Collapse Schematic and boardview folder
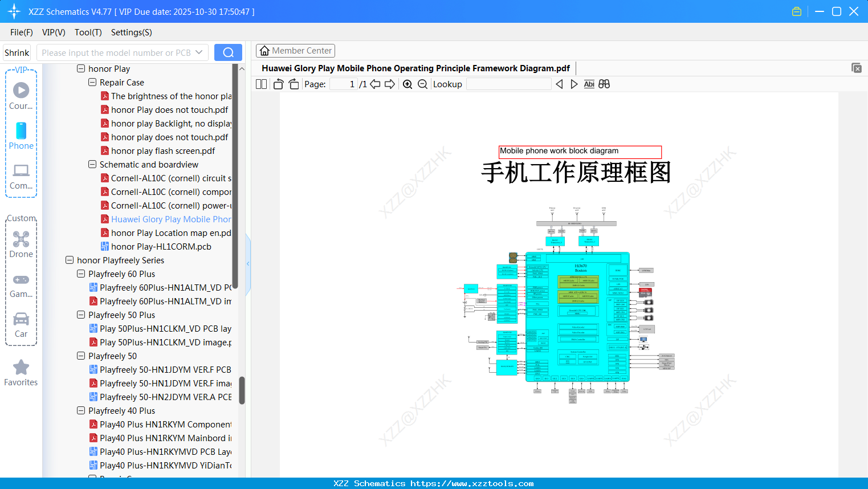This screenshot has width=868, height=489. point(92,164)
